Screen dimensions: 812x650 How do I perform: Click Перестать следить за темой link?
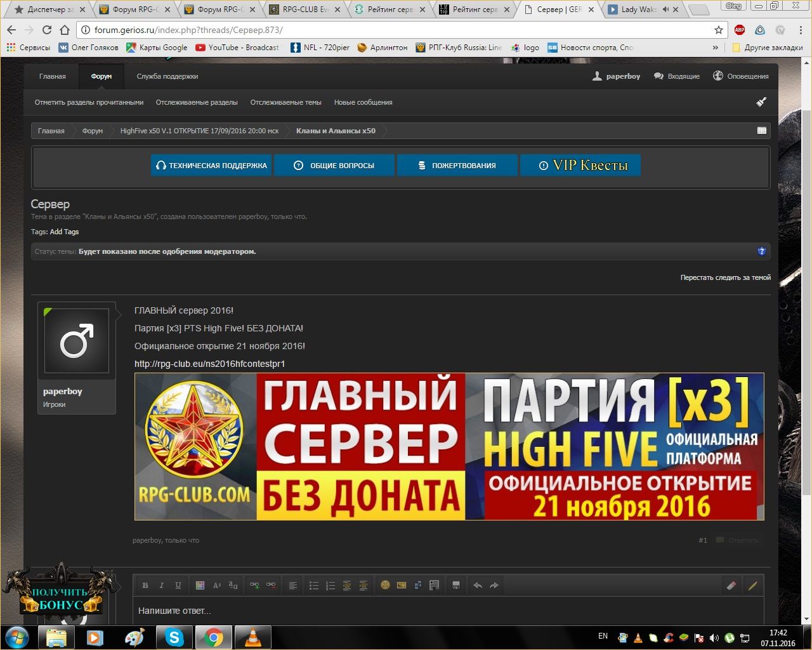point(725,277)
